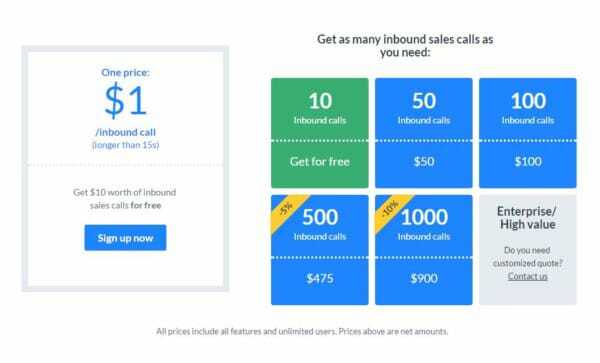Click the $475 price label
Screen dimensions: 600x363
[x=320, y=278]
